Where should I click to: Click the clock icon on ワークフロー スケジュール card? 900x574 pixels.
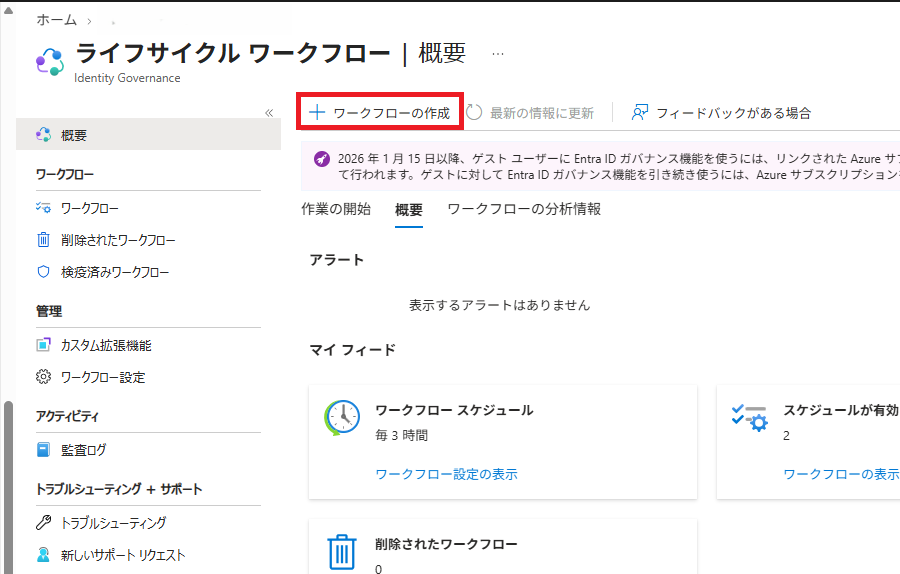pyautogui.click(x=342, y=418)
